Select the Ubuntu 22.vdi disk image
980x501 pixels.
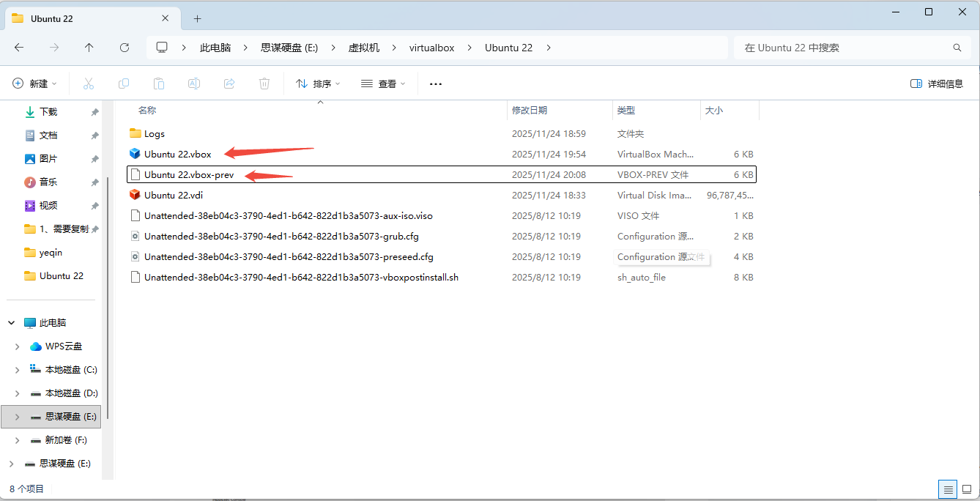tap(173, 196)
